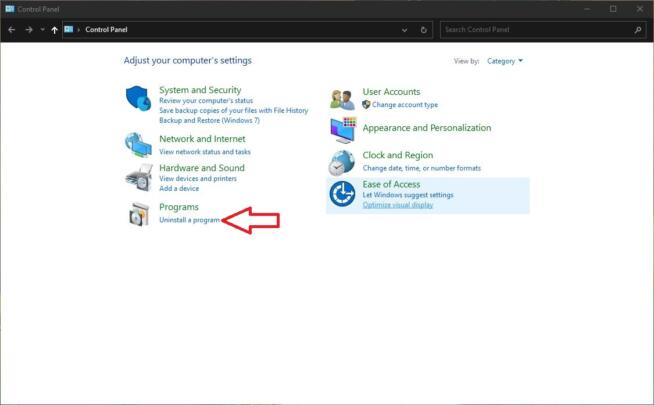Expand the address bar history dropdown
The height and width of the screenshot is (405, 654).
click(404, 30)
